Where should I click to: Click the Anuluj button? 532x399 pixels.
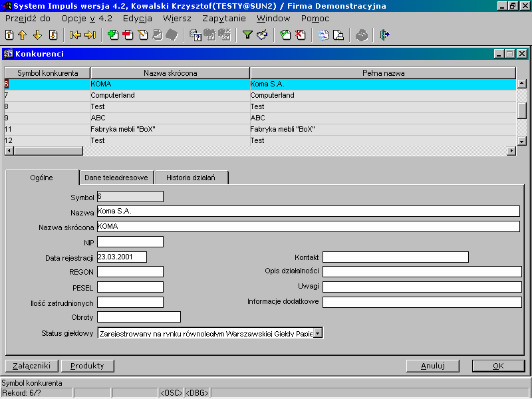tap(433, 366)
